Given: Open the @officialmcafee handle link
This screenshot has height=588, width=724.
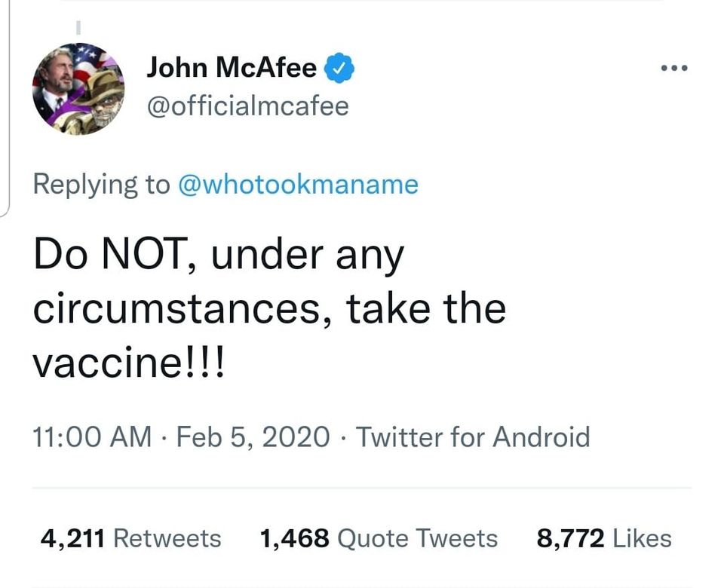Looking at the screenshot, I should (x=247, y=106).
